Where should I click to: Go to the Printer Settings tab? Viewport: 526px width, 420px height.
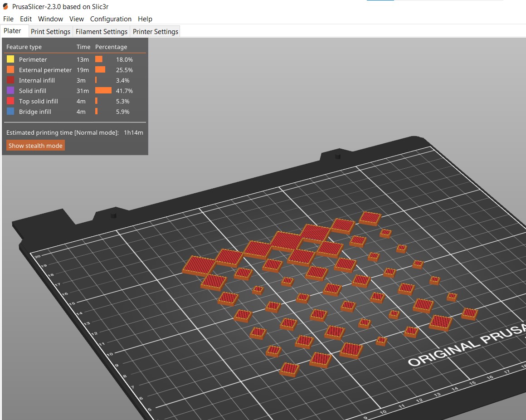(156, 32)
